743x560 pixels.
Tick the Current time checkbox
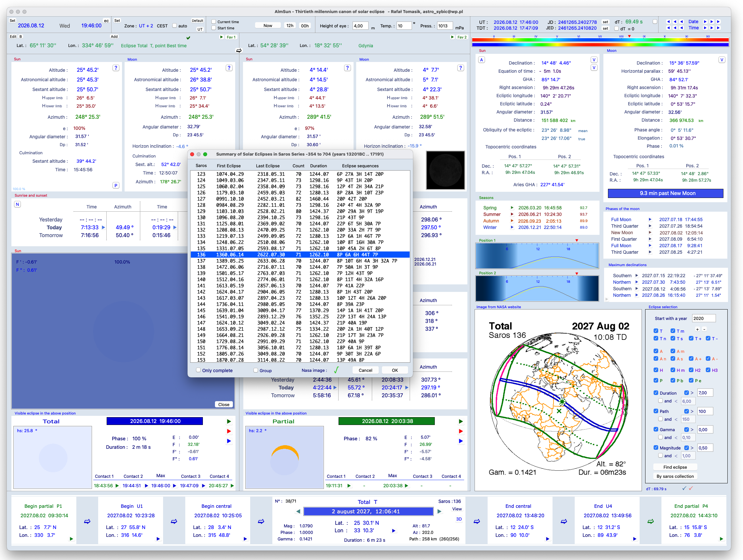coord(214,22)
